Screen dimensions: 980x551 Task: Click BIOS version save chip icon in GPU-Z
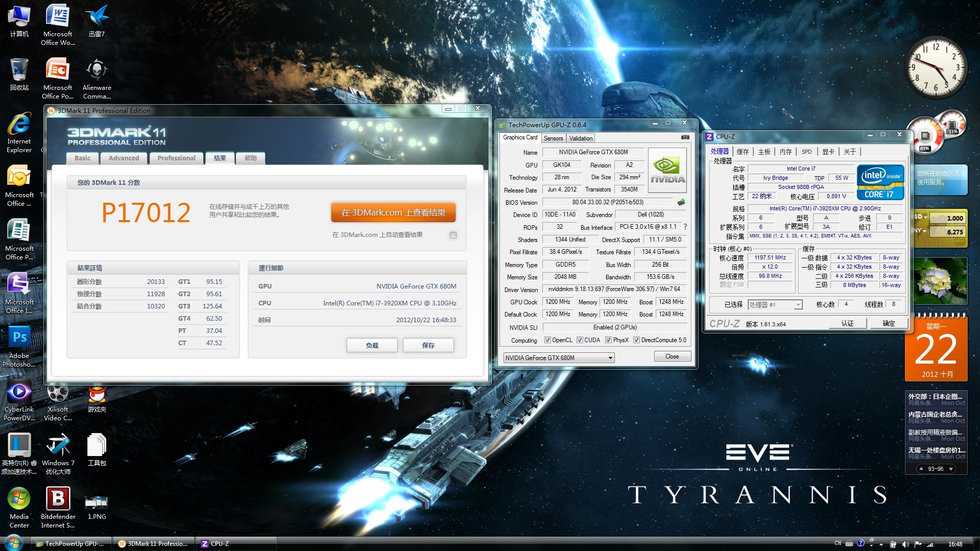point(681,202)
